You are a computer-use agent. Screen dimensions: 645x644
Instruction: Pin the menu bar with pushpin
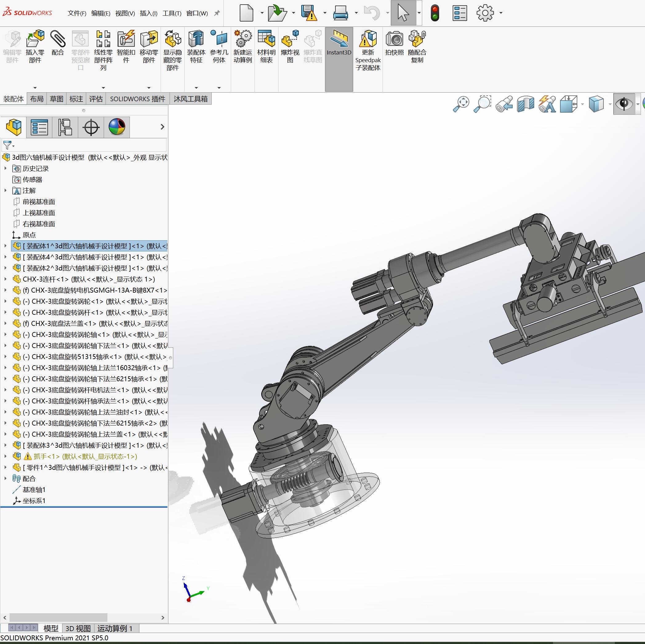(217, 13)
